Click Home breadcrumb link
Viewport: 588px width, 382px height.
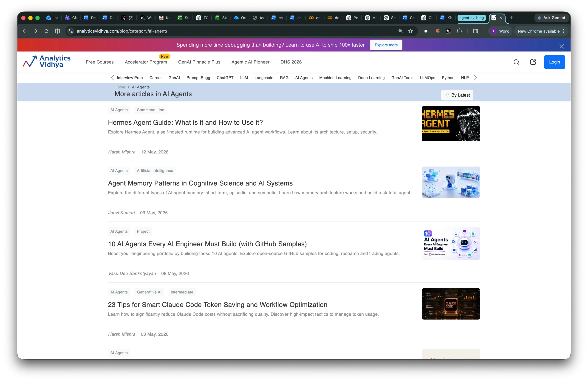(120, 87)
